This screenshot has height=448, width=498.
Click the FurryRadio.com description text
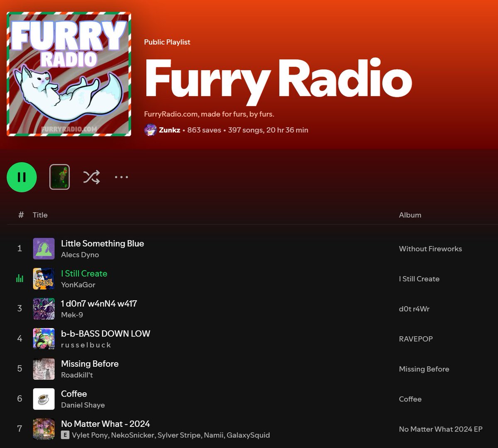[x=209, y=114]
